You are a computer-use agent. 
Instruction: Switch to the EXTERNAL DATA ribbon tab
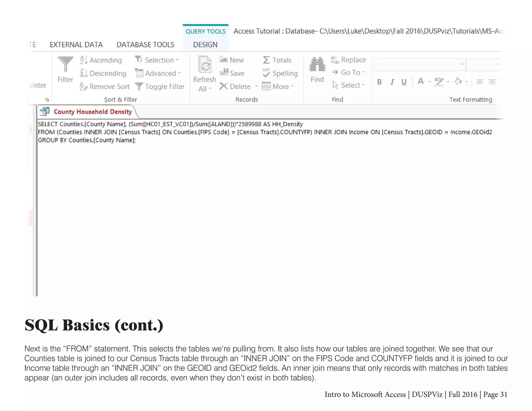(x=76, y=45)
